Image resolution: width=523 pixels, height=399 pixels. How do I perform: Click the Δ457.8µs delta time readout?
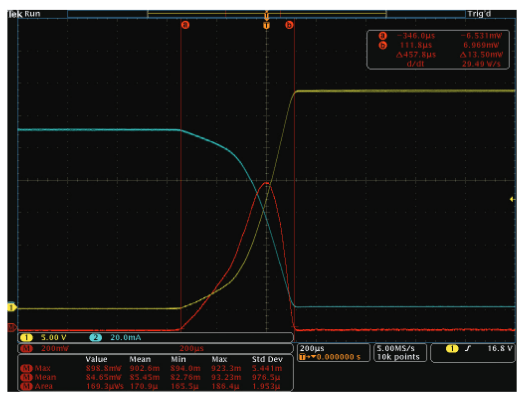[x=416, y=55]
